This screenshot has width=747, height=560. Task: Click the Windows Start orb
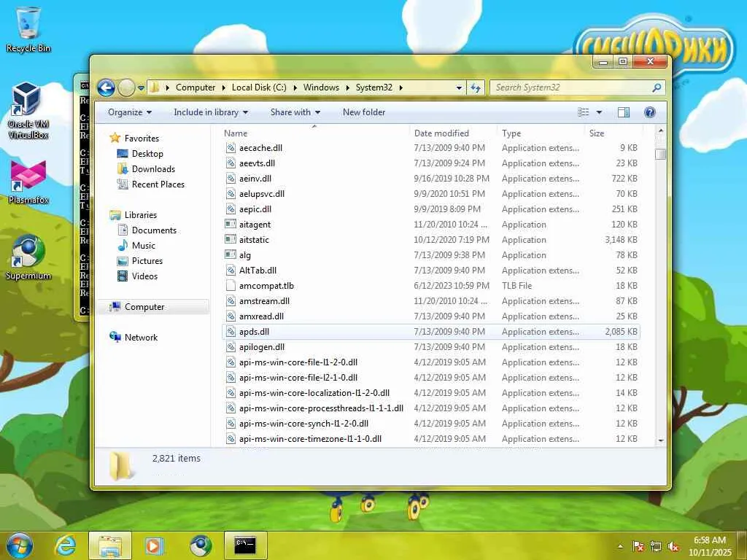point(19,545)
